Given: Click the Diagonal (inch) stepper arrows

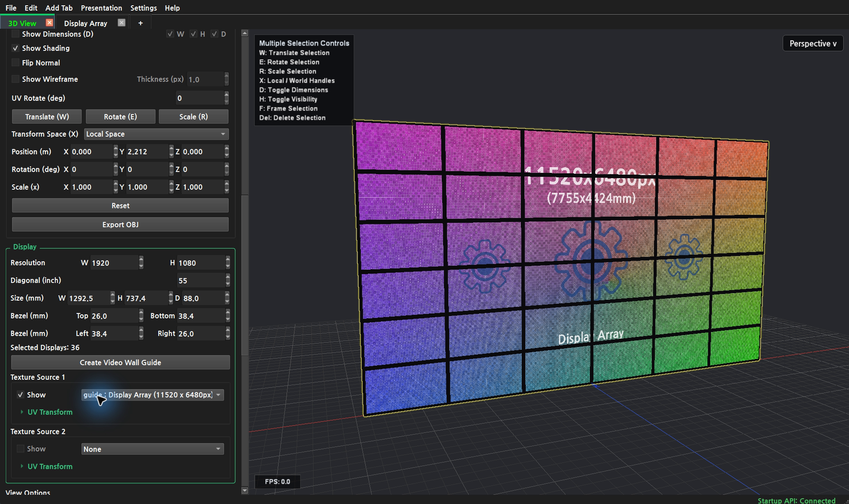Looking at the screenshot, I should coord(228,280).
